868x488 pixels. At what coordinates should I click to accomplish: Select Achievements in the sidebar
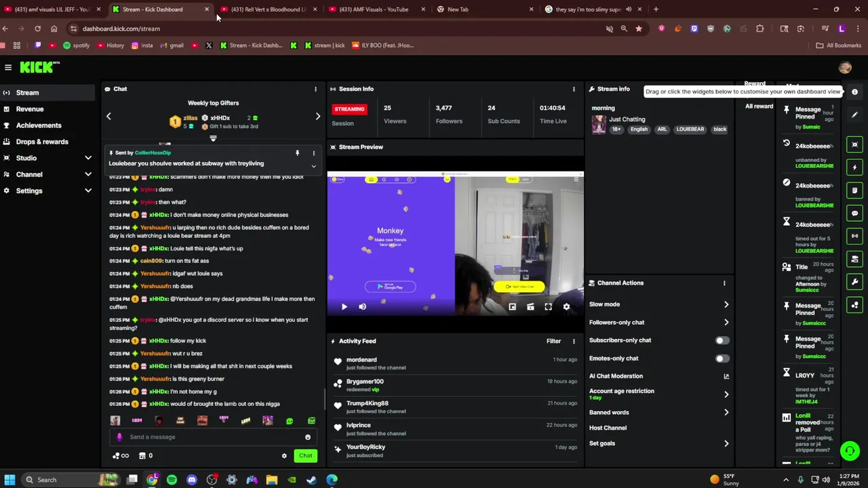pos(47,125)
